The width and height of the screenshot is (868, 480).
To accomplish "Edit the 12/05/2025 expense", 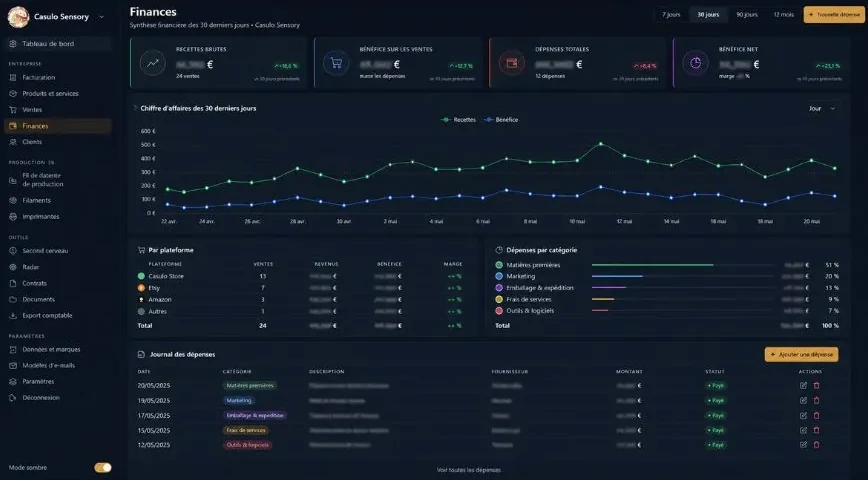I will (803, 445).
